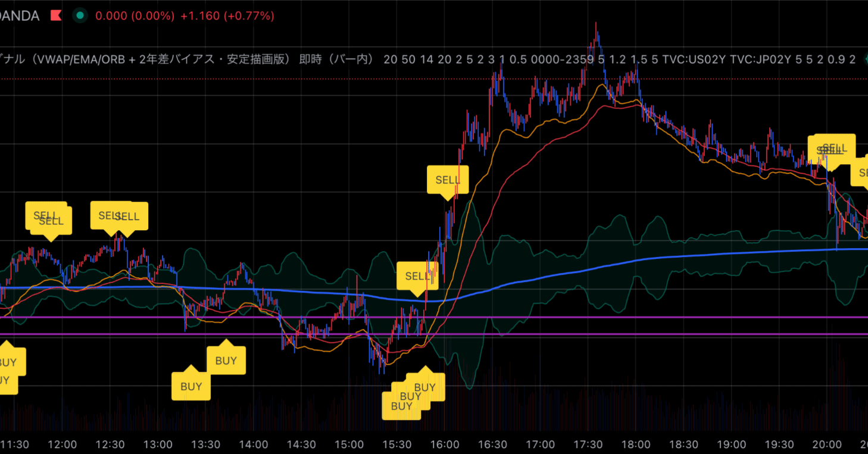The width and height of the screenshot is (868, 454).
Task: Click the 19:00 time axis label
Action: coord(732,444)
